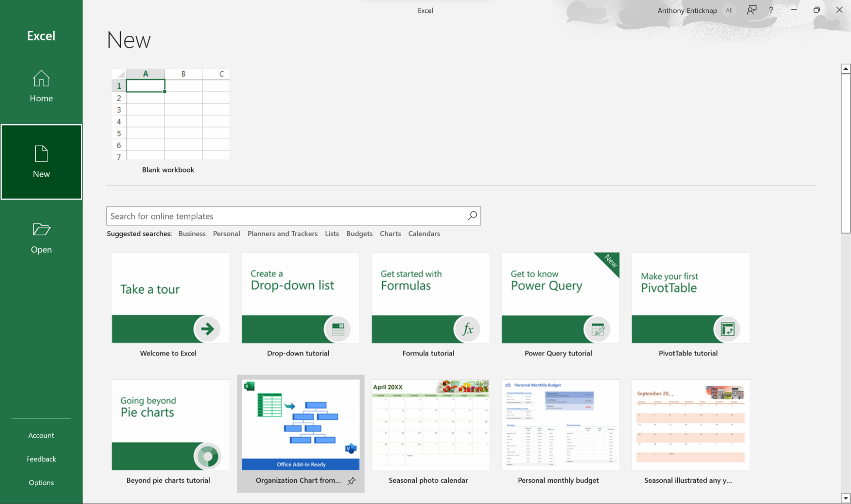This screenshot has width=851, height=504.
Task: Click the Anthony Enticknap account name
Action: point(687,10)
